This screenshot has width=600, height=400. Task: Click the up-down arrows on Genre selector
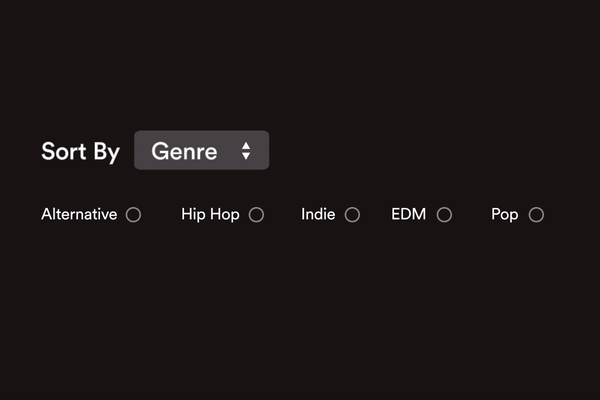(246, 151)
